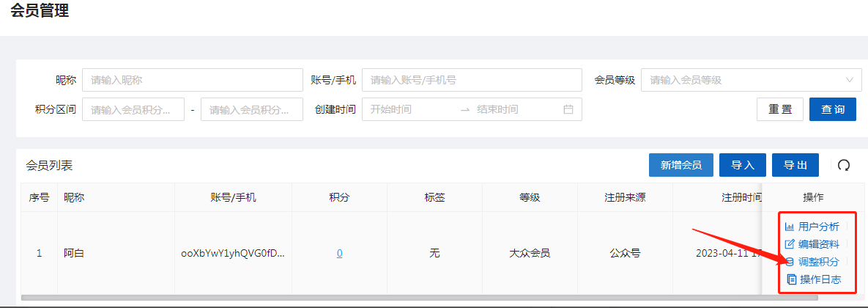The image size is (868, 308).
Task: Export members with 导出 button
Action: click(x=795, y=166)
